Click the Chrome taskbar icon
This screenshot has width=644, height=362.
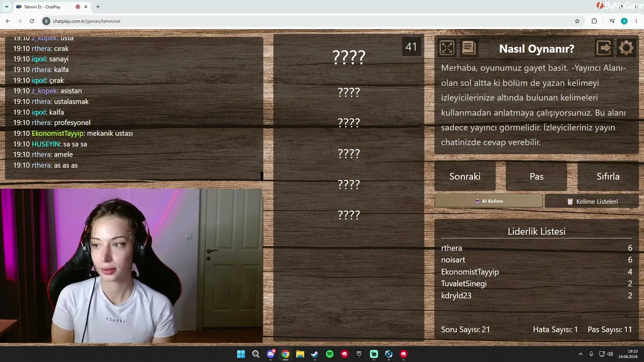285,354
